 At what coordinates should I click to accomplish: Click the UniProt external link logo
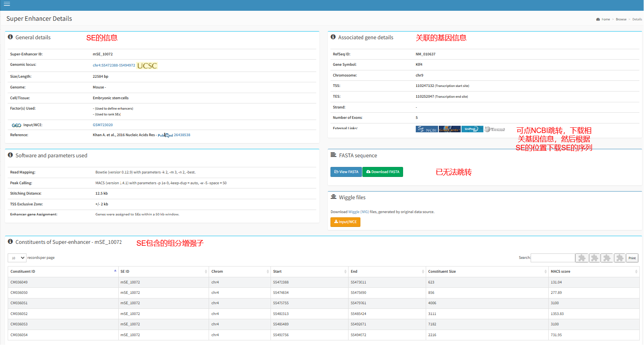pos(472,129)
